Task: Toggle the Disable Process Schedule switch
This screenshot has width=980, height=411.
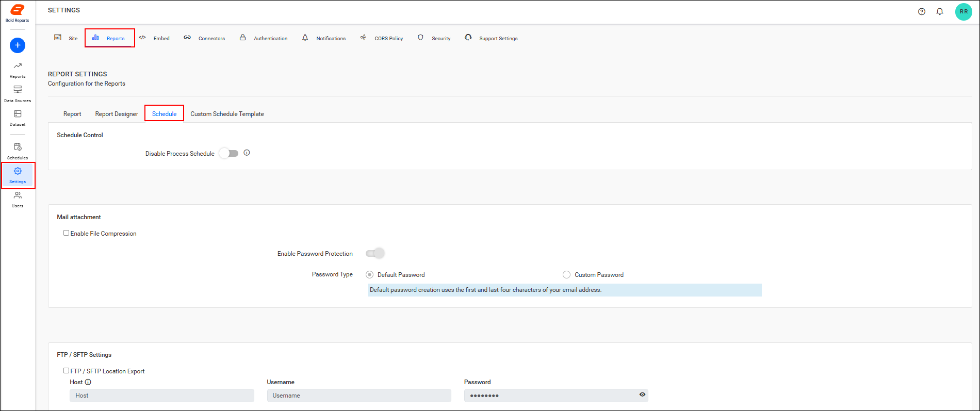Action: 229,153
